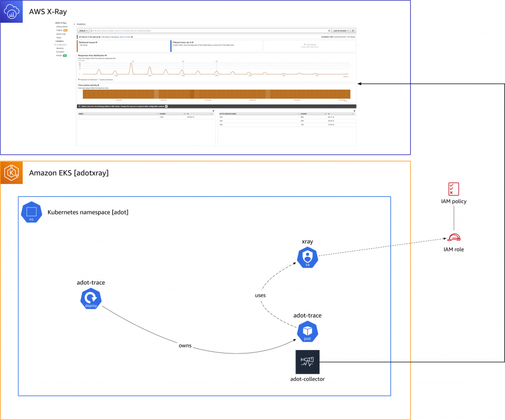Click the info icon next to Retrieved traces
The image size is (505, 420).
(x=96, y=42)
